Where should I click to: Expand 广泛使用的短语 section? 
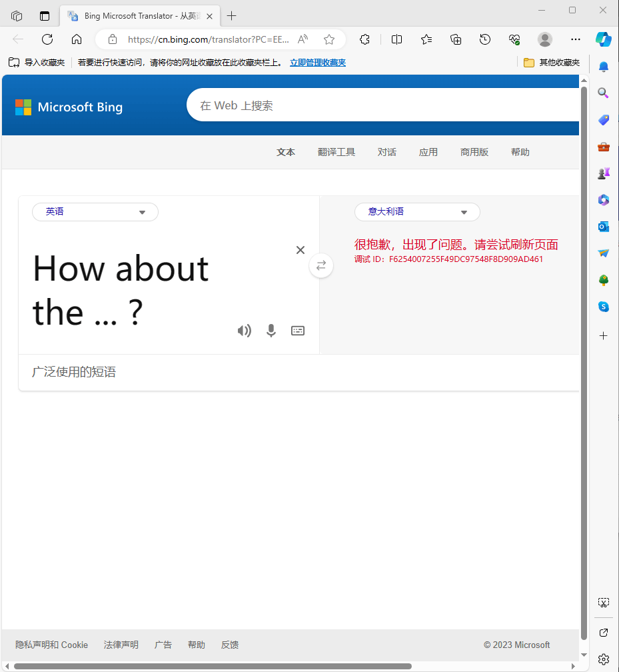74,371
